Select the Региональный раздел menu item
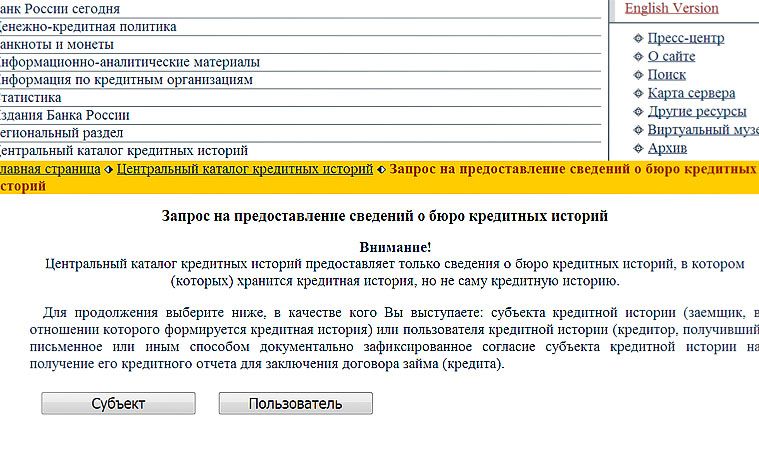The image size is (759, 470). coord(61,133)
